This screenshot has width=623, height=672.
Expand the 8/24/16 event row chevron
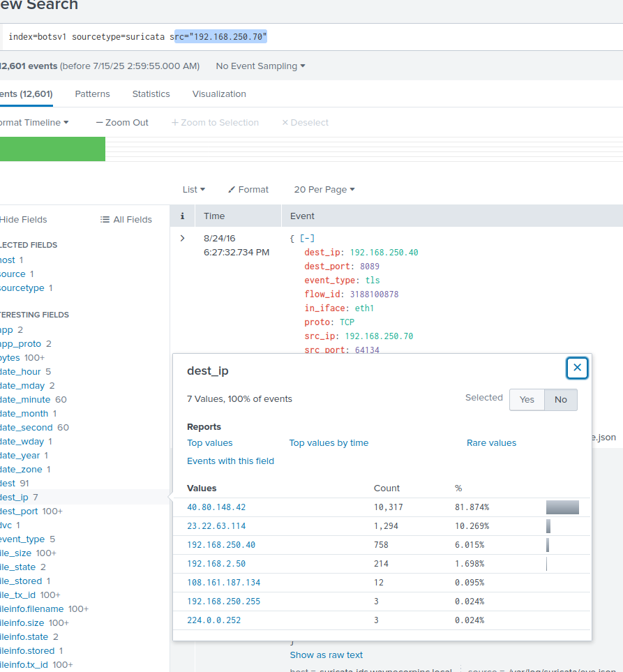pyautogui.click(x=183, y=238)
